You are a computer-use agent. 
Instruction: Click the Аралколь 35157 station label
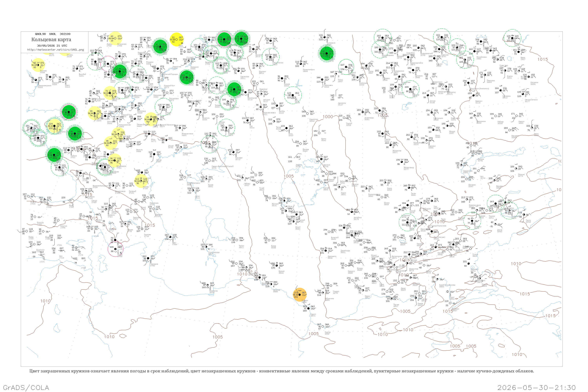(x=342, y=104)
